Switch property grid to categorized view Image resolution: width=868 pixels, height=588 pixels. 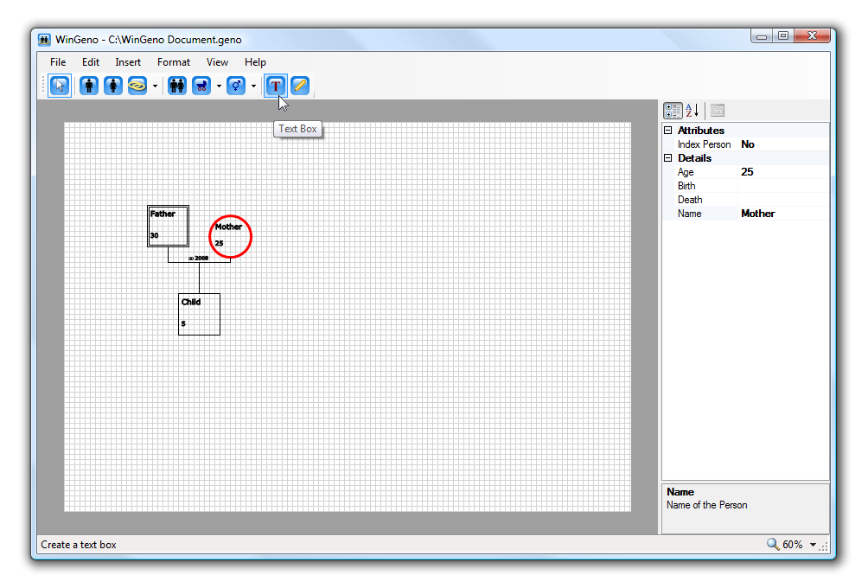[x=673, y=111]
